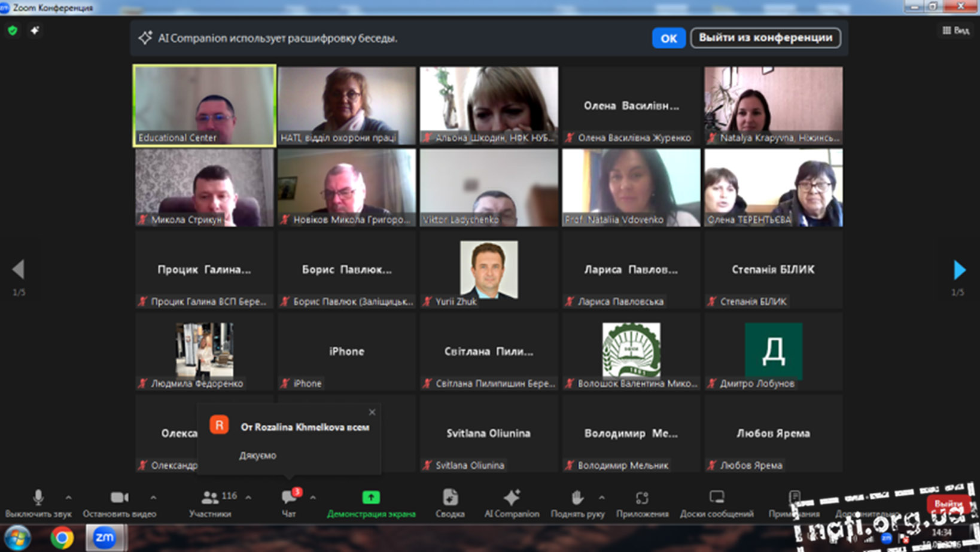This screenshot has width=980, height=552.
Task: Click the green encryption shield icon
Action: coord(13,31)
